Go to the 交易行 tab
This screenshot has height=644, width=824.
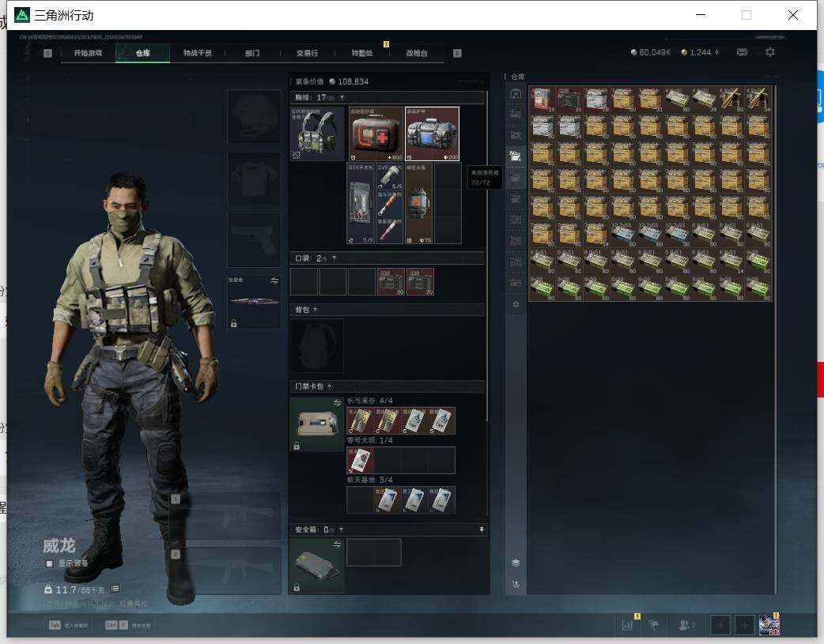[x=307, y=53]
